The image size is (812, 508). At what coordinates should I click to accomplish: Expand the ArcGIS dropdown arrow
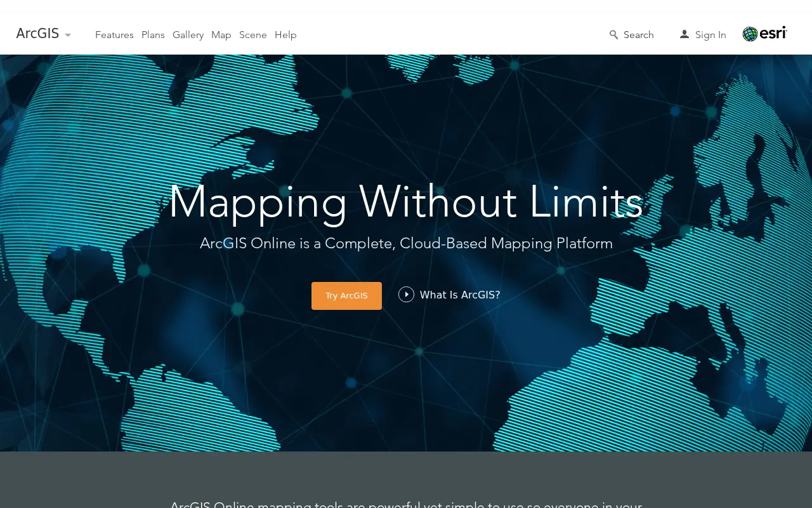68,35
